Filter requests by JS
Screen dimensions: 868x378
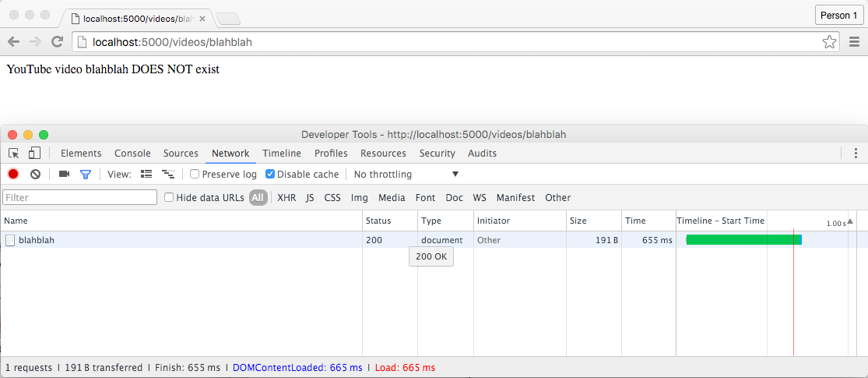pos(310,197)
